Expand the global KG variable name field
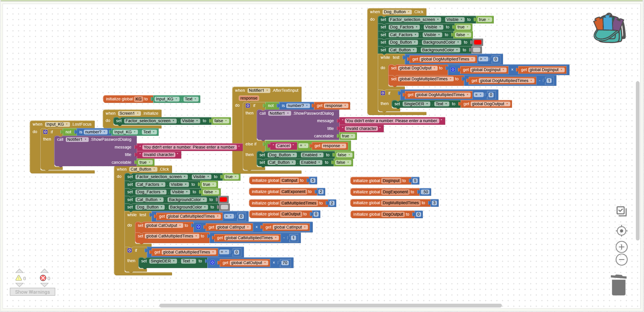Screen dimensions: 644x312 (x=138, y=99)
